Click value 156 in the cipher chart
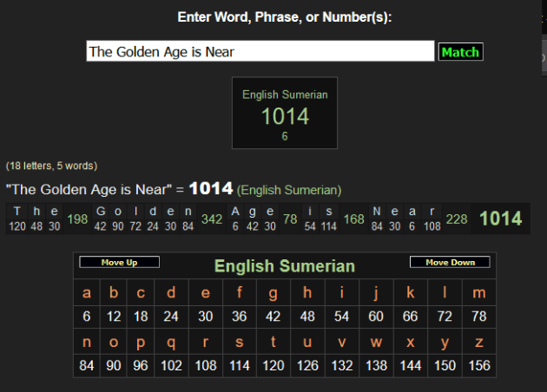 click(479, 365)
